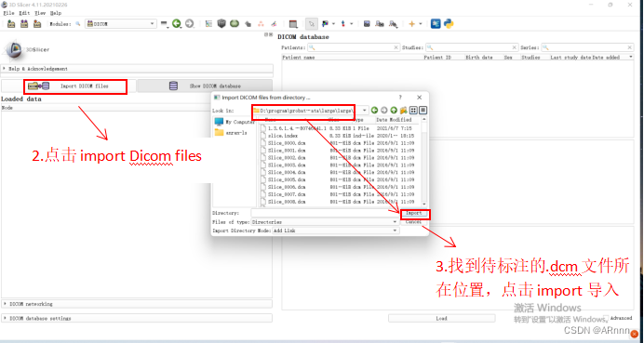Open the Segment Editor module icon
644x343 pixels.
pos(274,24)
